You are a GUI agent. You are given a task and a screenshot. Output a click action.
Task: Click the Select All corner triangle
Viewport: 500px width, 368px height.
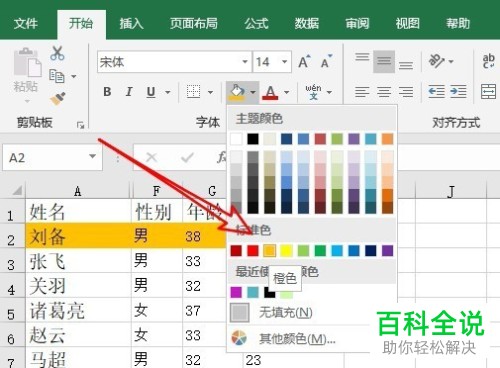pyautogui.click(x=17, y=190)
